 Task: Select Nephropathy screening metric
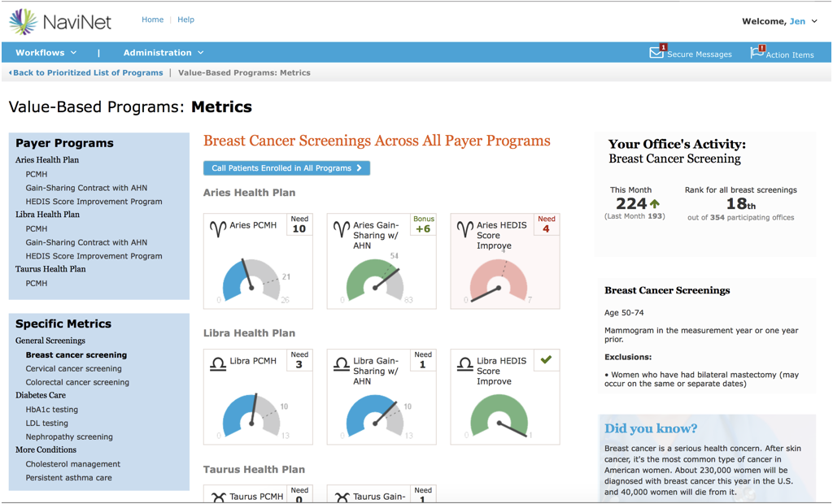pos(69,437)
